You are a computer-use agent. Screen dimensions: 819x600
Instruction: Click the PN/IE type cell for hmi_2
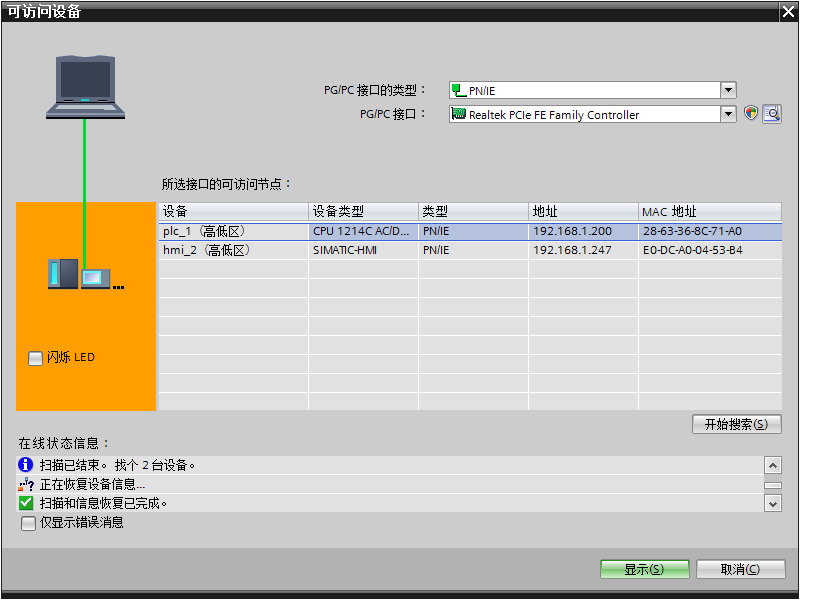(x=473, y=250)
